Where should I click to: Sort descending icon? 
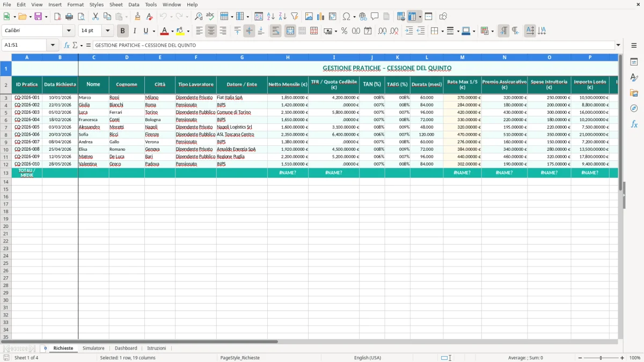click(x=283, y=17)
